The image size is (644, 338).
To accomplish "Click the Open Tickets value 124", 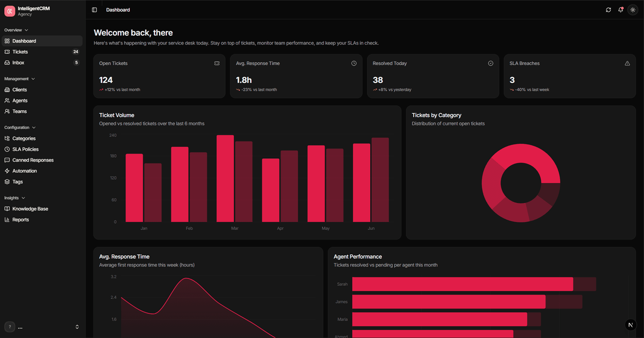I will 106,80.
